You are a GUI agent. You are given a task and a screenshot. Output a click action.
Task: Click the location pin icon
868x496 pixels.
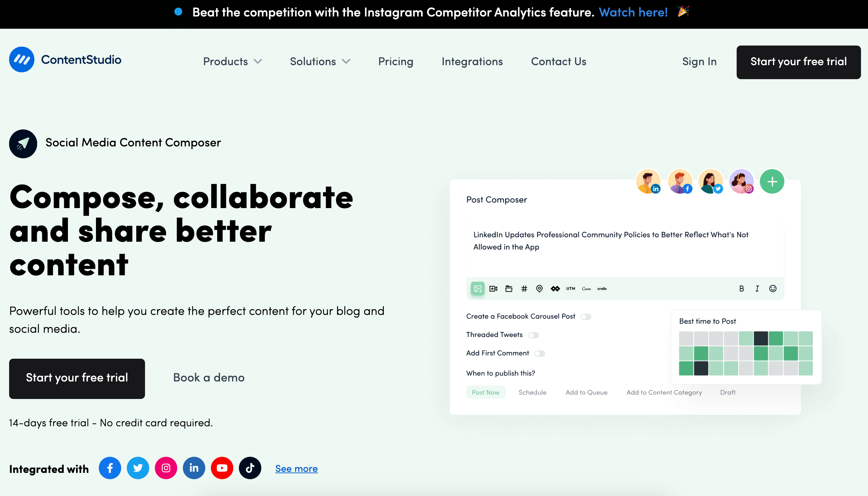tap(539, 289)
